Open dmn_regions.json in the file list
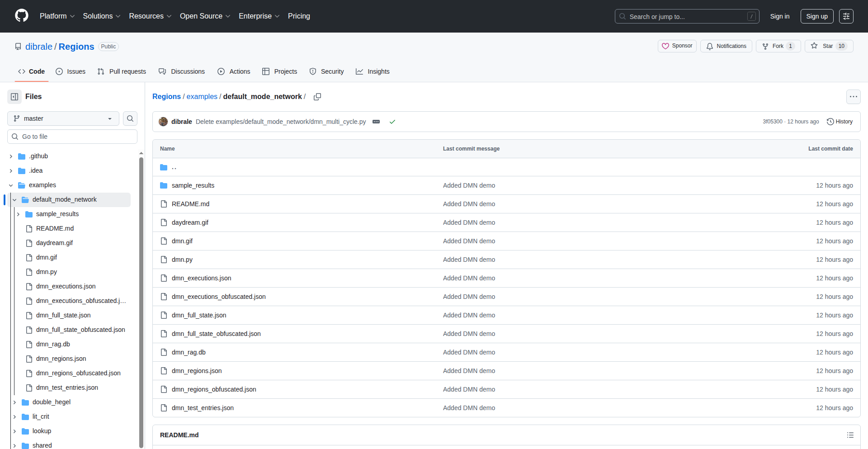 click(x=197, y=371)
